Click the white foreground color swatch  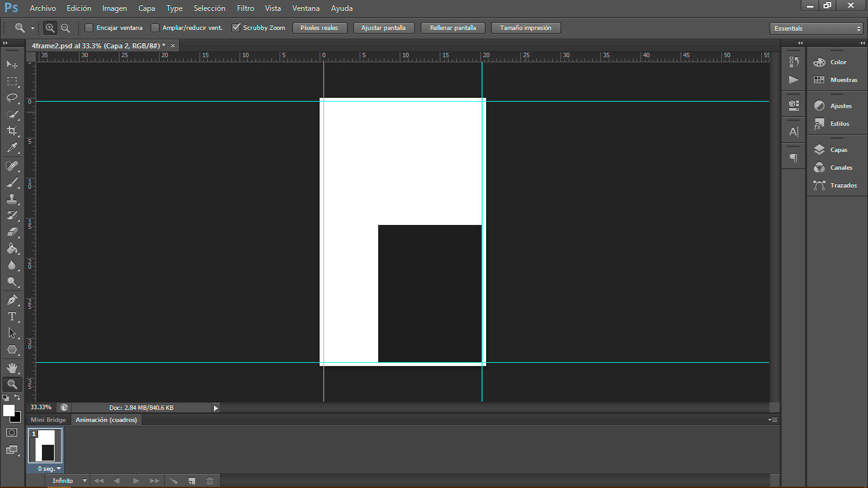[x=8, y=410]
